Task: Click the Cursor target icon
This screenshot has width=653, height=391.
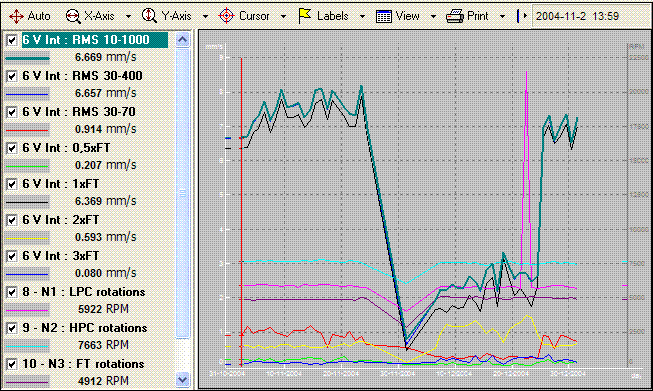Action: point(226,16)
